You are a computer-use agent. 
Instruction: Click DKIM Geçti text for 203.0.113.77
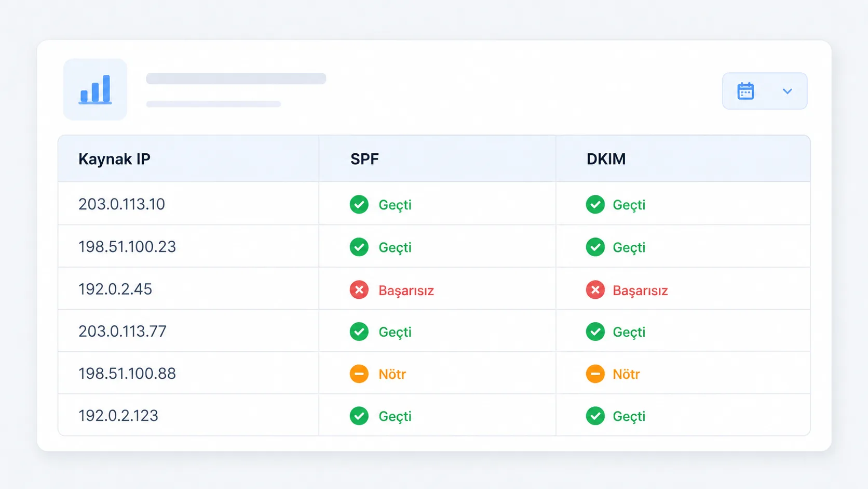click(629, 333)
